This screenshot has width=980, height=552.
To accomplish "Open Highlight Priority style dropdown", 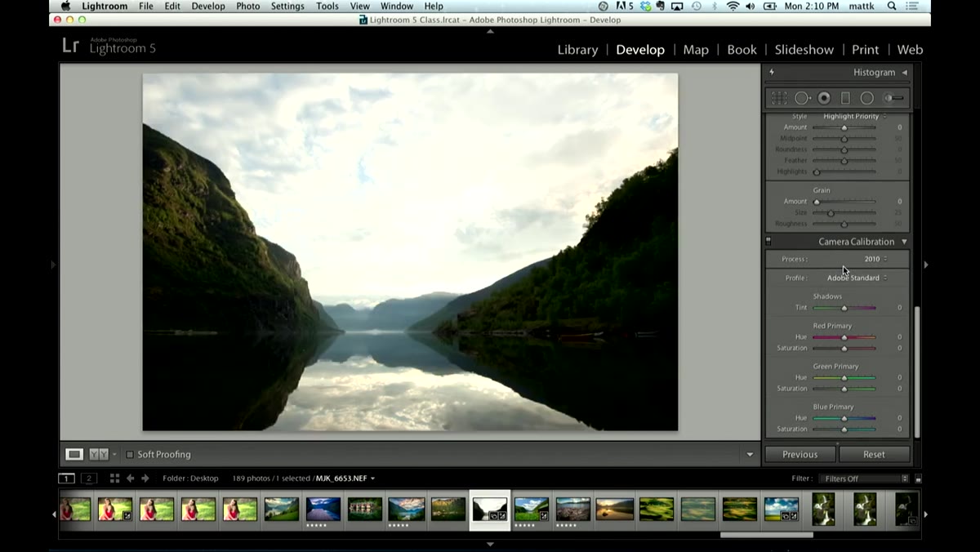I will coord(855,117).
